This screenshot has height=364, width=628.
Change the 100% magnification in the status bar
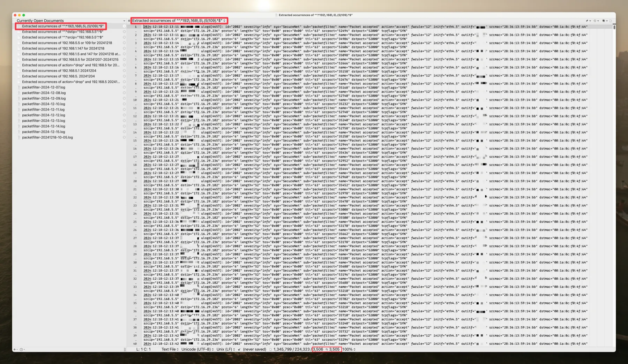[x=349, y=349]
